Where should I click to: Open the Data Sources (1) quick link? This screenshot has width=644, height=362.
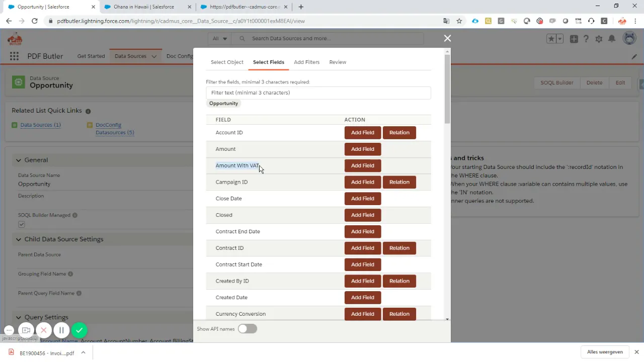[x=41, y=125]
